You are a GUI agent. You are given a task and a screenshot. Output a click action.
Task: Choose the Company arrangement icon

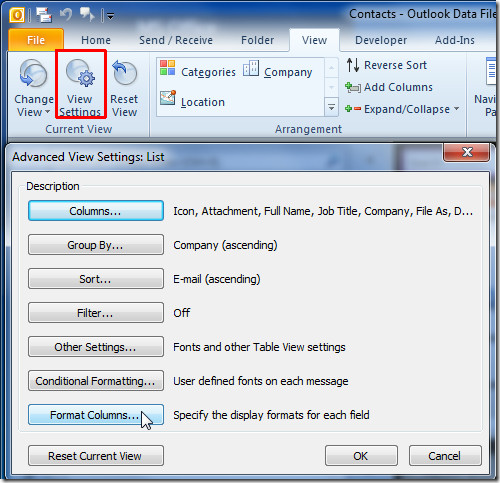pos(251,68)
